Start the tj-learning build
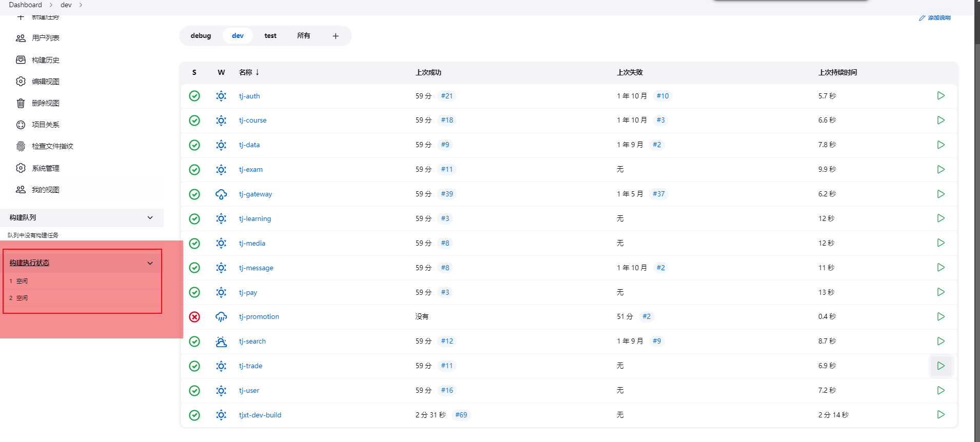Viewport: 980px width, 442px height. click(x=940, y=218)
